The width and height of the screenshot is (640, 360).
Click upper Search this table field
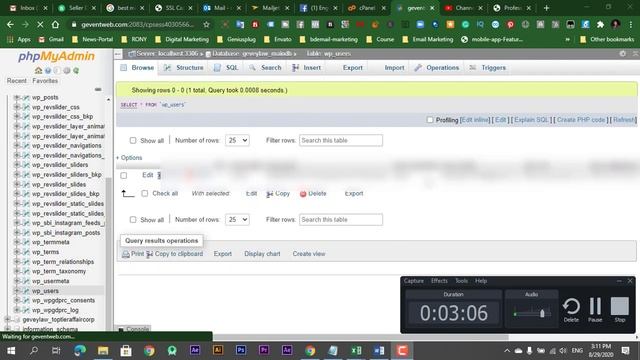point(341,140)
